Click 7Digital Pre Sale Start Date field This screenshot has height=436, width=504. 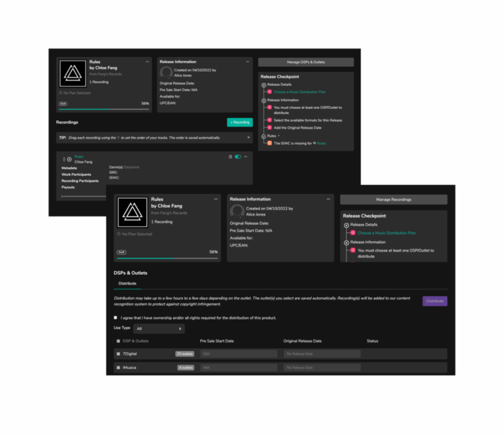coord(238,354)
